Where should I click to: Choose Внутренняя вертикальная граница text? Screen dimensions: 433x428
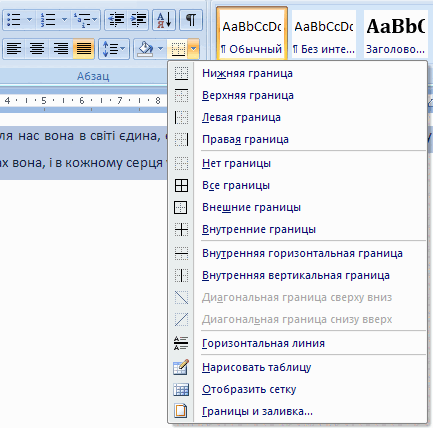(296, 275)
